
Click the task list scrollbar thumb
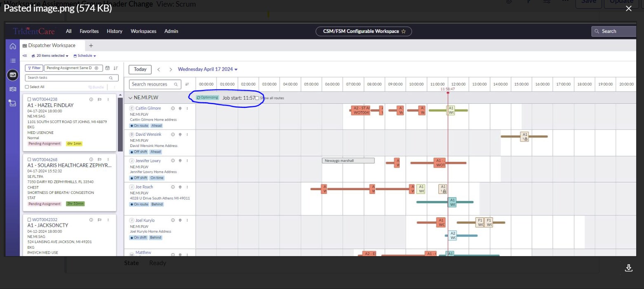click(120, 124)
